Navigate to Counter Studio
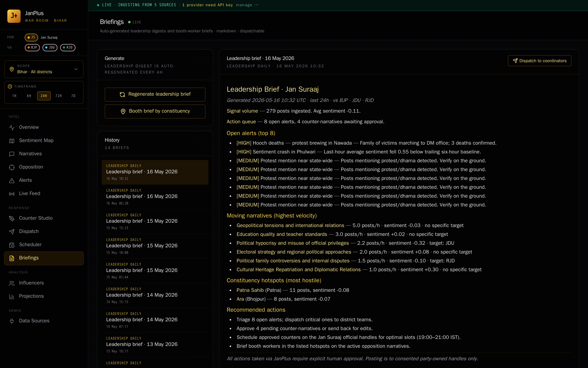 [44, 218]
